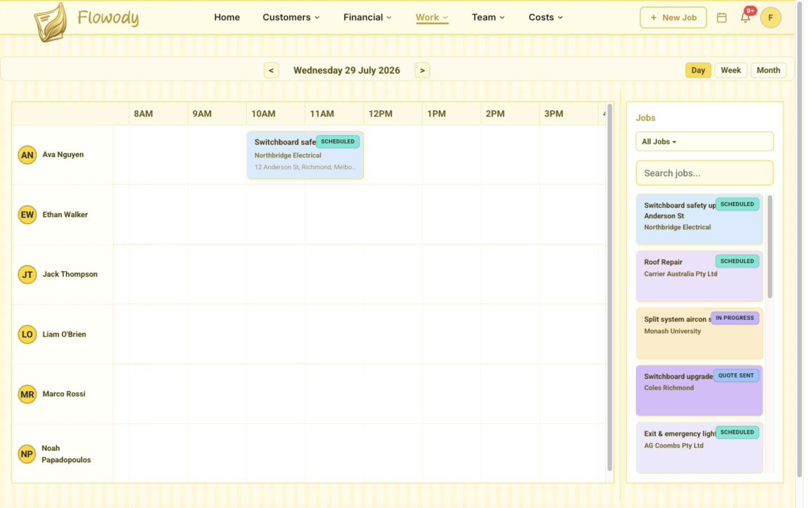Open notifications bell icon
The width and height of the screenshot is (812, 508).
point(745,17)
